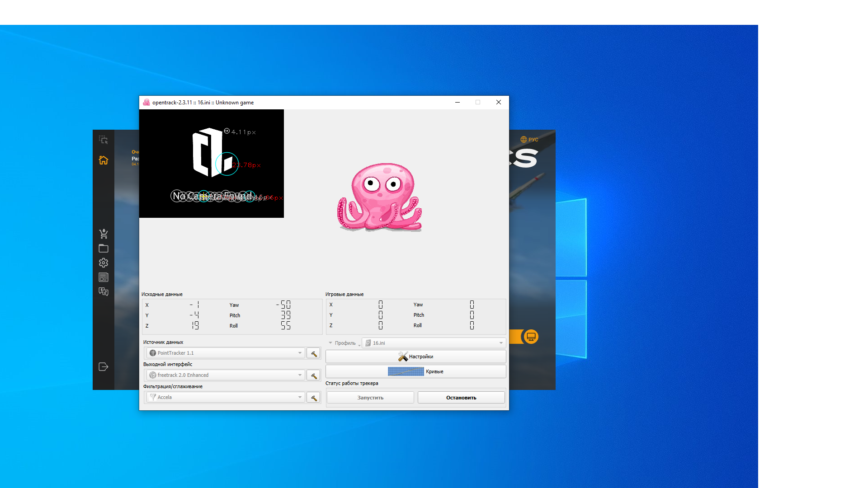Expand the PointTracker 1.1 source dropdown
868x488 pixels.
226,353
